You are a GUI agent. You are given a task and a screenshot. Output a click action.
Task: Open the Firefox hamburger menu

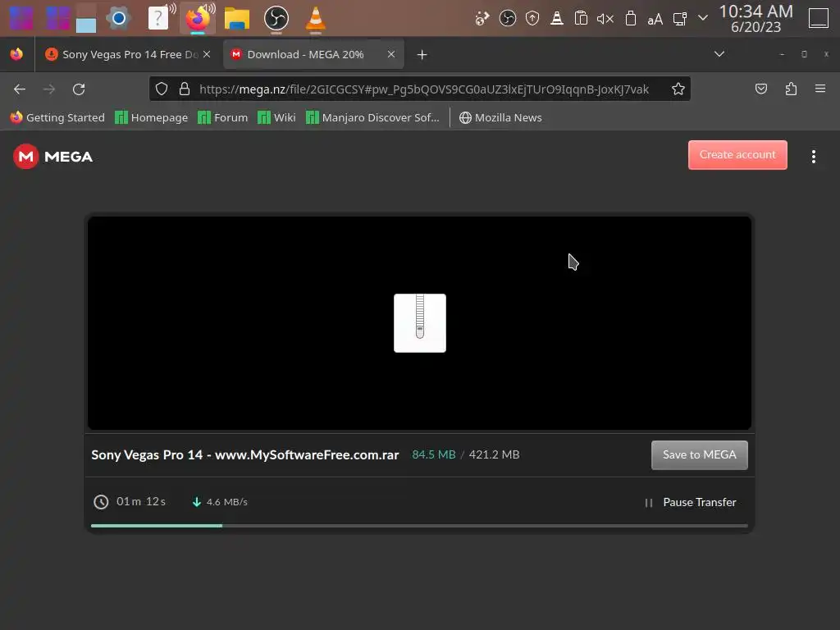coord(820,89)
